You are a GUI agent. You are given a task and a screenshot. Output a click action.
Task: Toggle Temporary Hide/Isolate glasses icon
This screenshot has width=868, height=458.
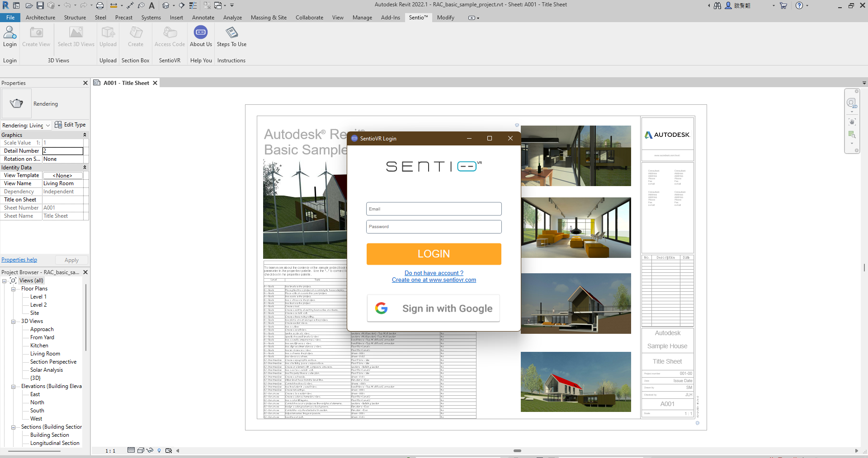tap(150, 450)
